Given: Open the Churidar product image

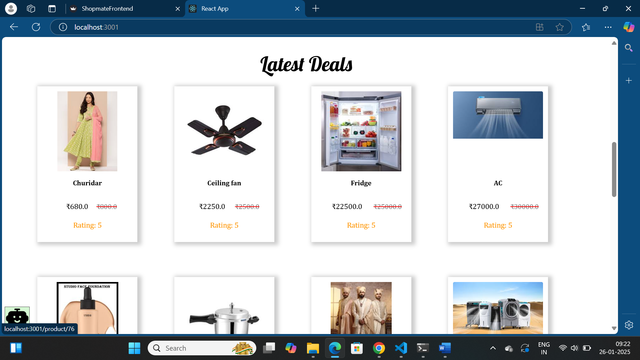Looking at the screenshot, I should [x=87, y=131].
